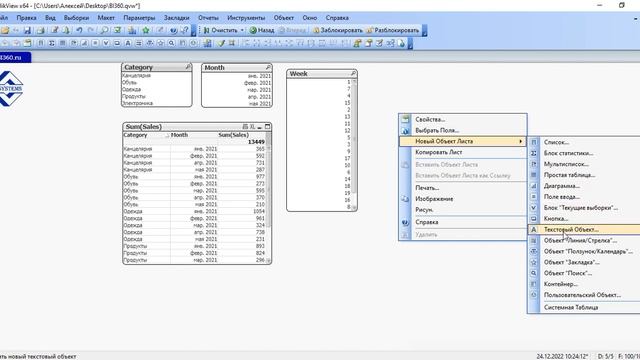Open the Объект menu
Viewport: 640px width, 360px height.
coord(284,18)
